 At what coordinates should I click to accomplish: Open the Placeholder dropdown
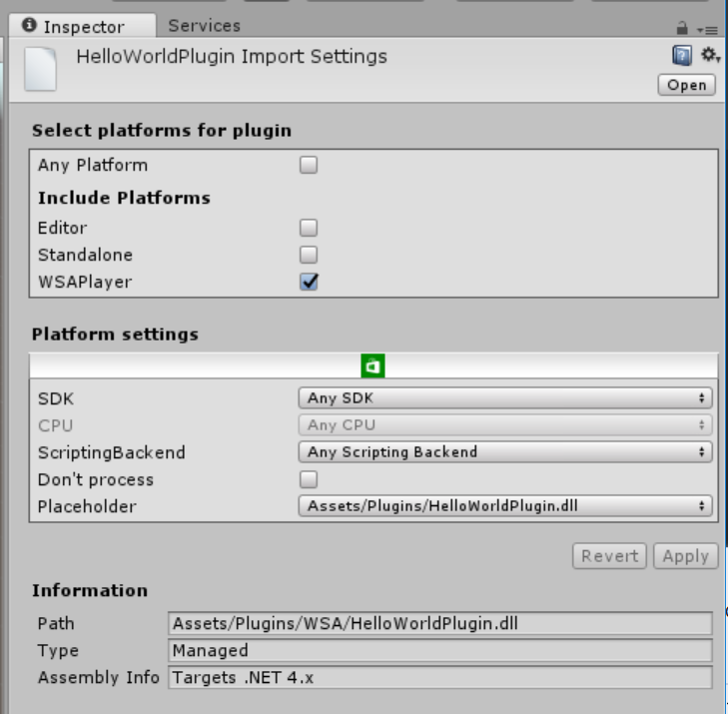(505, 506)
